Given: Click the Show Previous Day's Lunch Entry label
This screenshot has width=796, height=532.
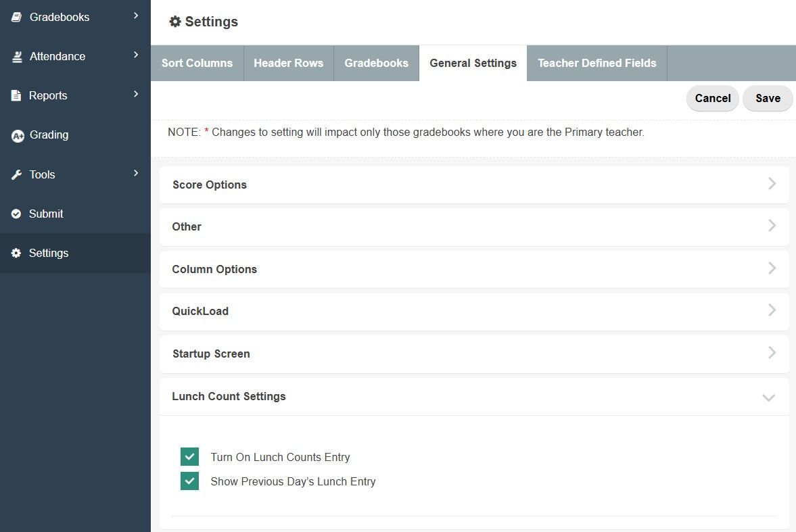Looking at the screenshot, I should (x=293, y=481).
